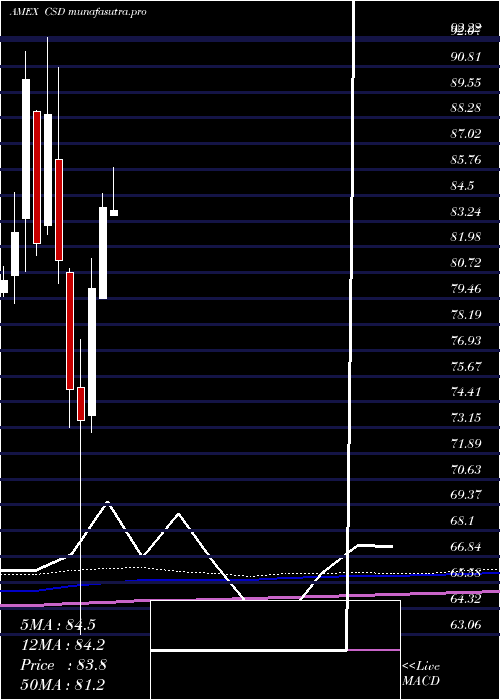The height and width of the screenshot is (700, 500).
Task: Click the 69.37 price axis label
Action: point(466,495)
